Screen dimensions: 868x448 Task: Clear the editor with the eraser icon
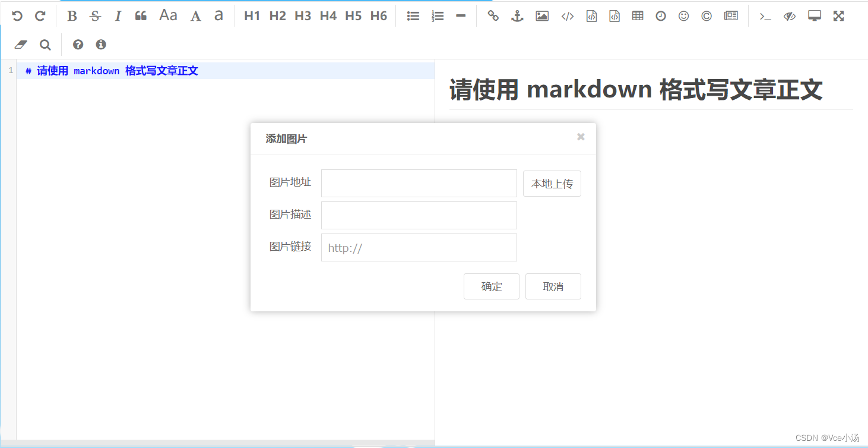tap(21, 45)
